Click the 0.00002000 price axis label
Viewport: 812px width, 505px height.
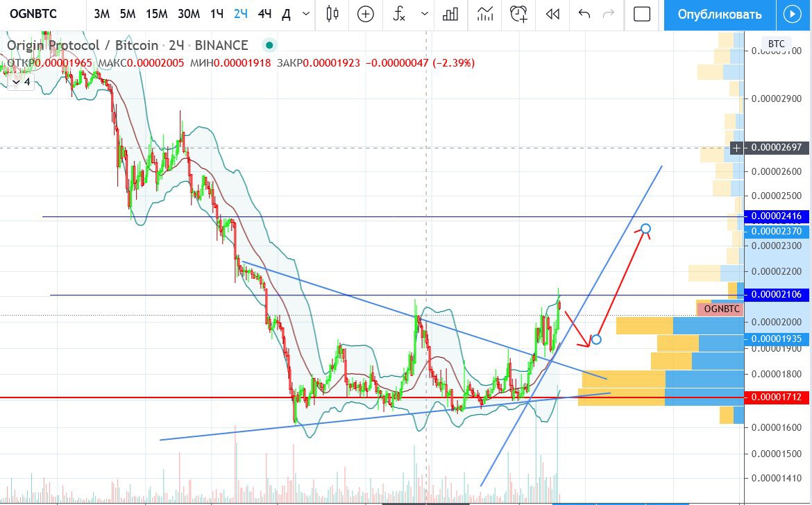(777, 322)
